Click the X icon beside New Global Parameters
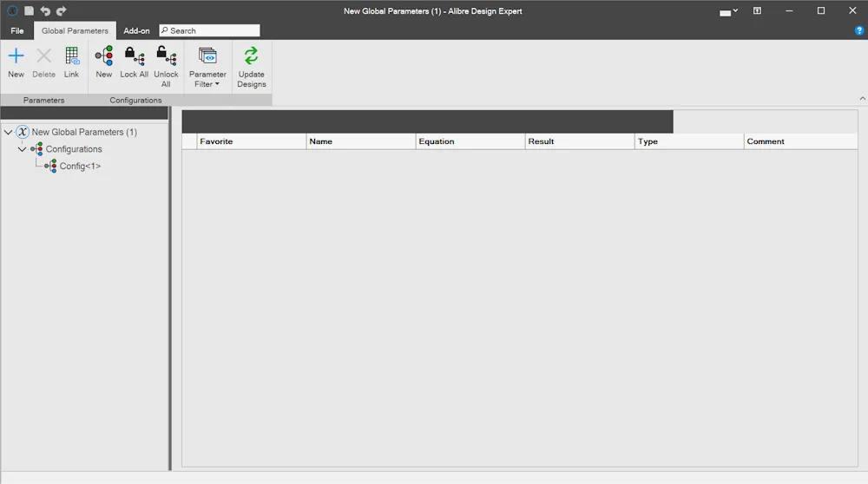868x484 pixels. [23, 132]
